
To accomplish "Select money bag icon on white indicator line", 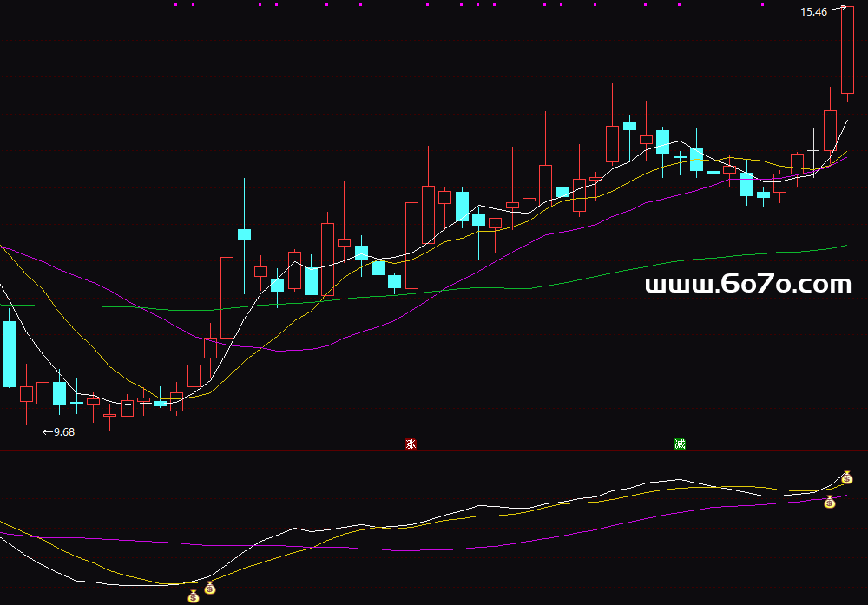I will (847, 477).
